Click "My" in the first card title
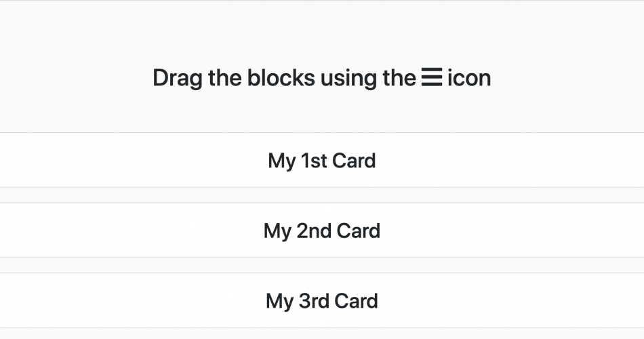The image size is (644, 339). (282, 161)
